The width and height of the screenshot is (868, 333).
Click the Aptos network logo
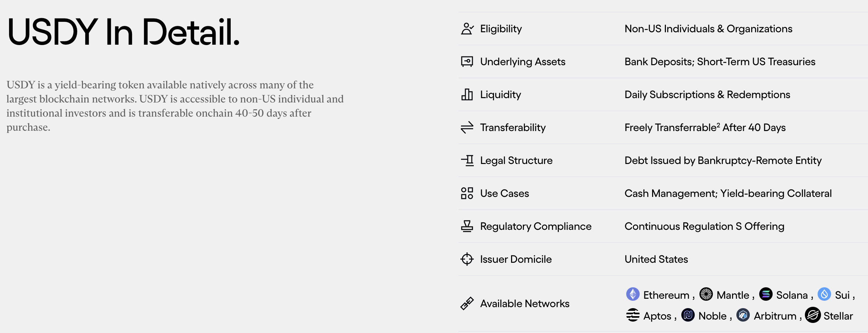(x=633, y=316)
